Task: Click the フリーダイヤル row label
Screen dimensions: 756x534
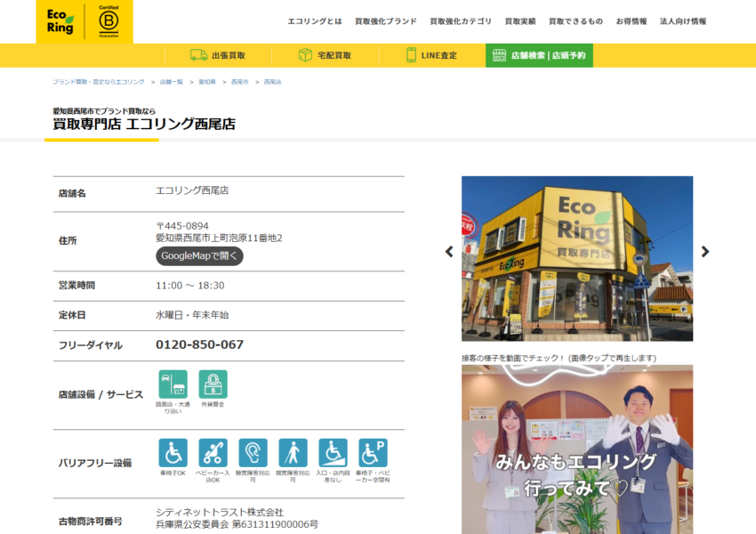Action: pos(90,345)
